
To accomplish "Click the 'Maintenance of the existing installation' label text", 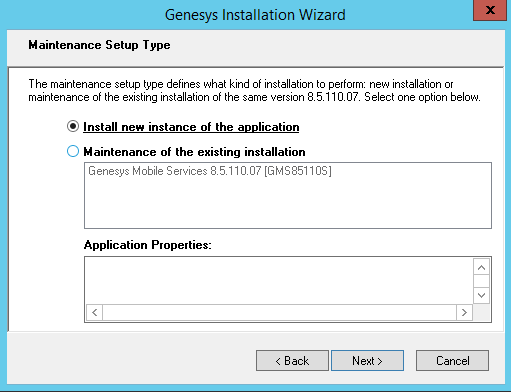I will coord(194,152).
